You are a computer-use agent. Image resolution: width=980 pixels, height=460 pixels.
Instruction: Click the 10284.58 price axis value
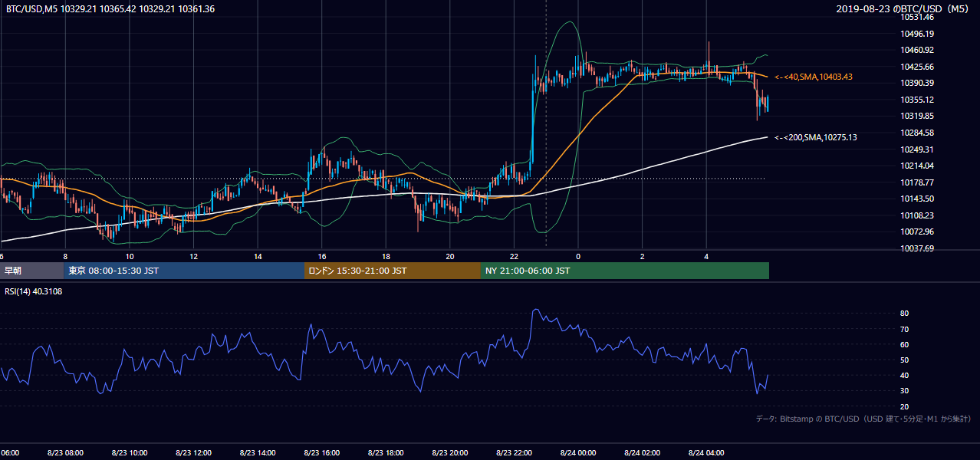coord(917,133)
